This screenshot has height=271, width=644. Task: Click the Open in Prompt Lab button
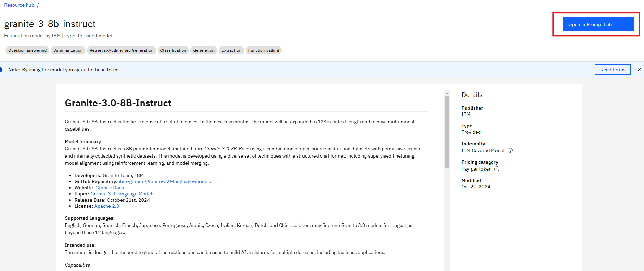598,24
